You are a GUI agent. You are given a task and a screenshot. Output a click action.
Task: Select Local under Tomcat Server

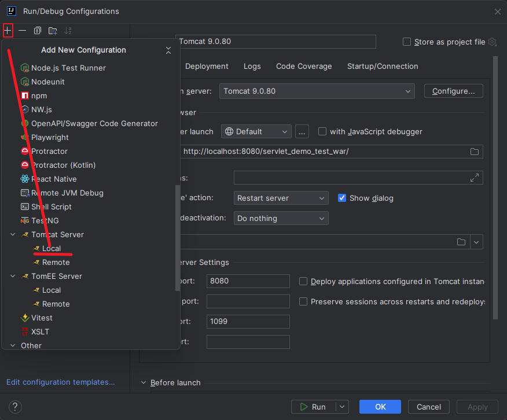click(52, 248)
